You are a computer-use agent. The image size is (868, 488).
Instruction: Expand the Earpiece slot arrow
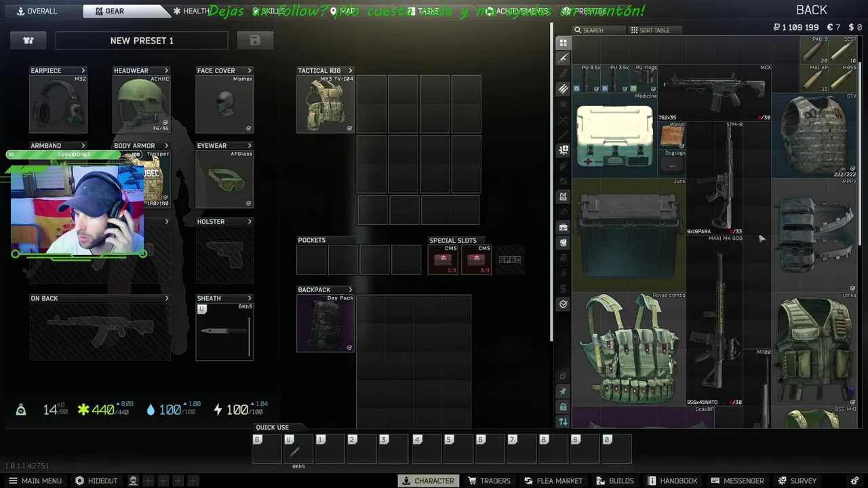(83, 70)
